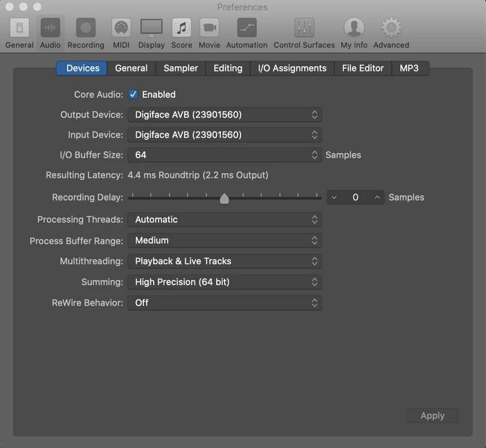Open the Display preferences monitor icon
The height and width of the screenshot is (448, 486).
point(152,28)
